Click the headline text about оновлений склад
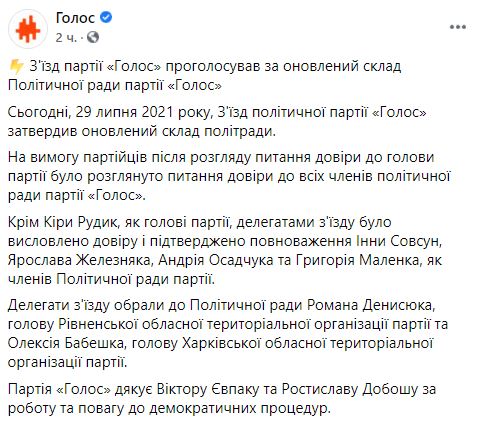Screen dimensions: 480x428 pyautogui.click(x=204, y=76)
